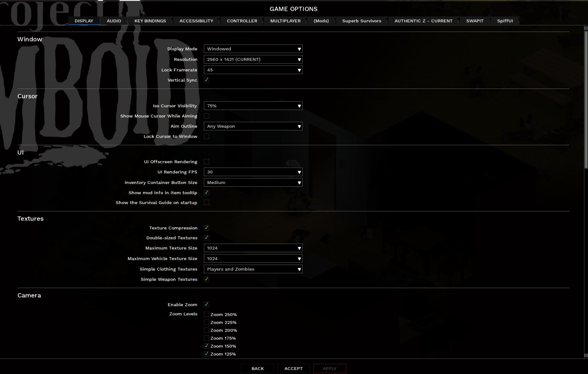The width and height of the screenshot is (588, 374).
Task: Enable the Zoom 200% level
Action: coord(207,330)
